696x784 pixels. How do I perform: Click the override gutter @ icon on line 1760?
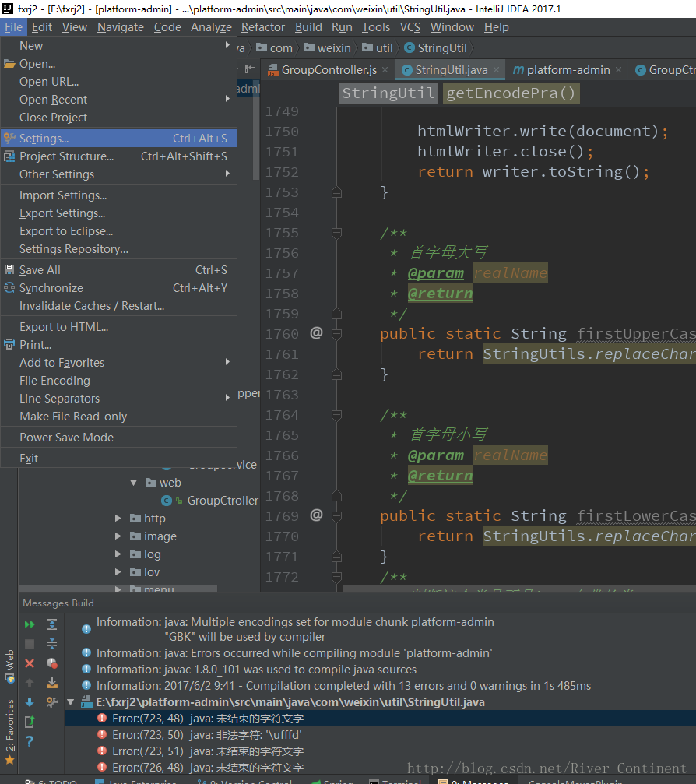coord(317,332)
